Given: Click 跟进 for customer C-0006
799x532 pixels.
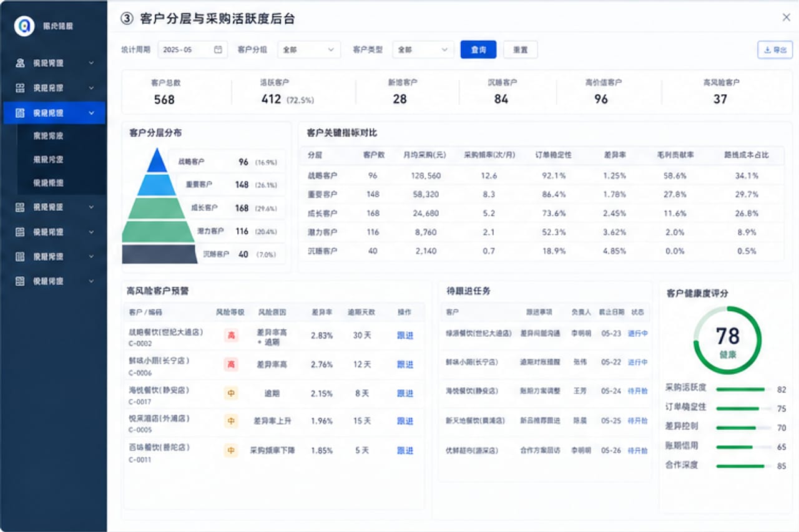Looking at the screenshot, I should (405, 364).
